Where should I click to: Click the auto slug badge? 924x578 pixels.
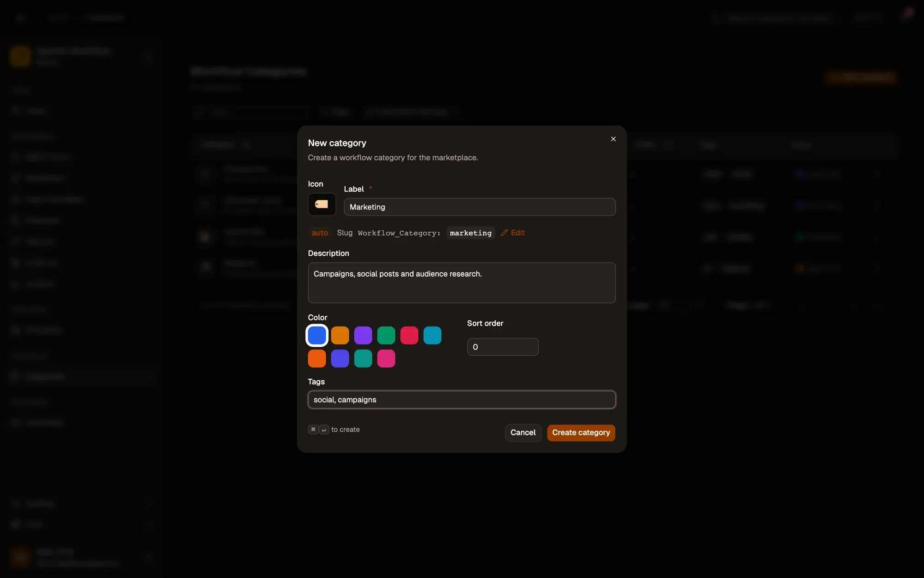click(x=320, y=233)
